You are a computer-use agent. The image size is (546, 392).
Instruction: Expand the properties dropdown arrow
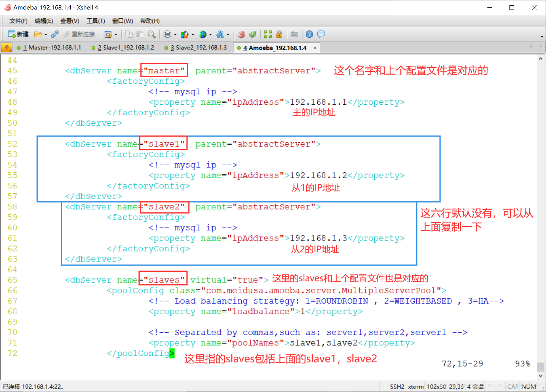pyautogui.click(x=116, y=34)
